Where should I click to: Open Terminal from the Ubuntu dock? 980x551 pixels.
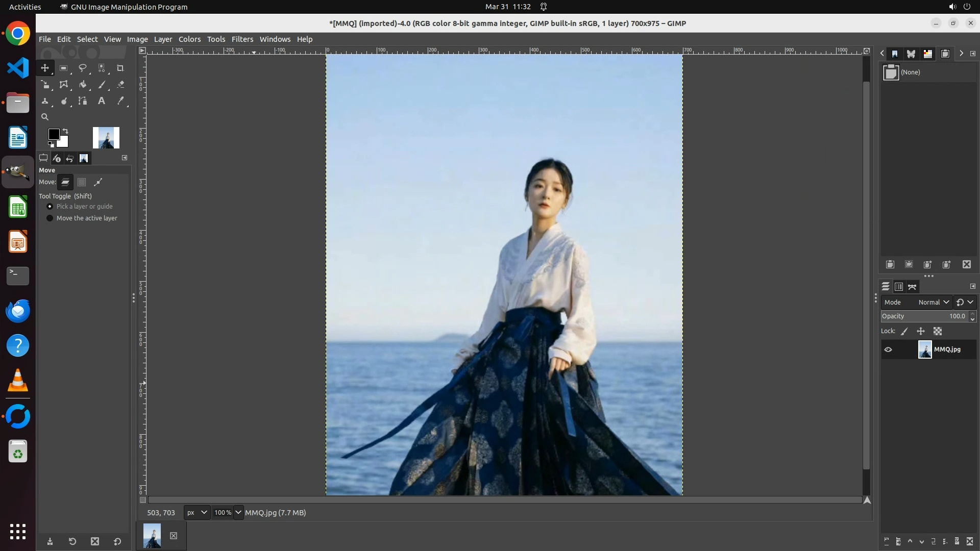click(x=18, y=276)
